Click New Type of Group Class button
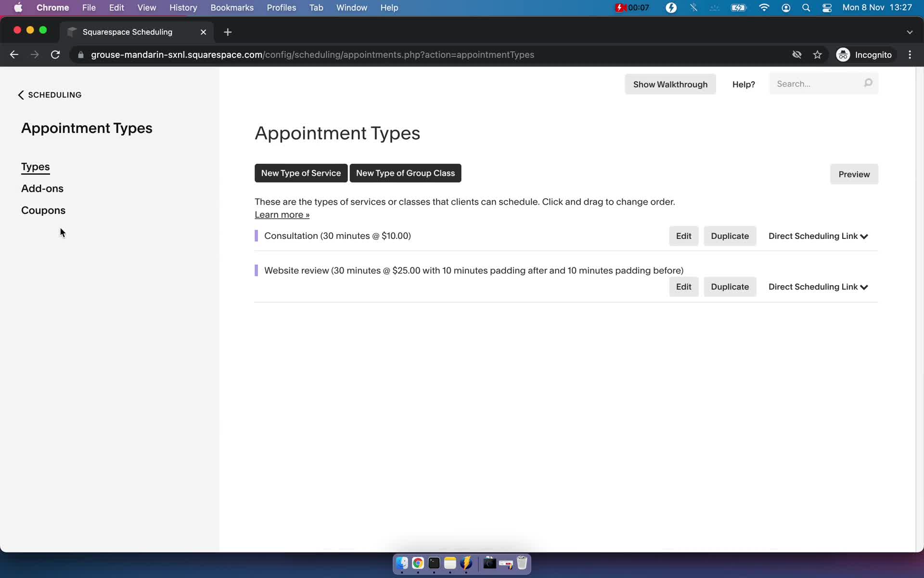Viewport: 924px width, 578px height. pyautogui.click(x=405, y=173)
